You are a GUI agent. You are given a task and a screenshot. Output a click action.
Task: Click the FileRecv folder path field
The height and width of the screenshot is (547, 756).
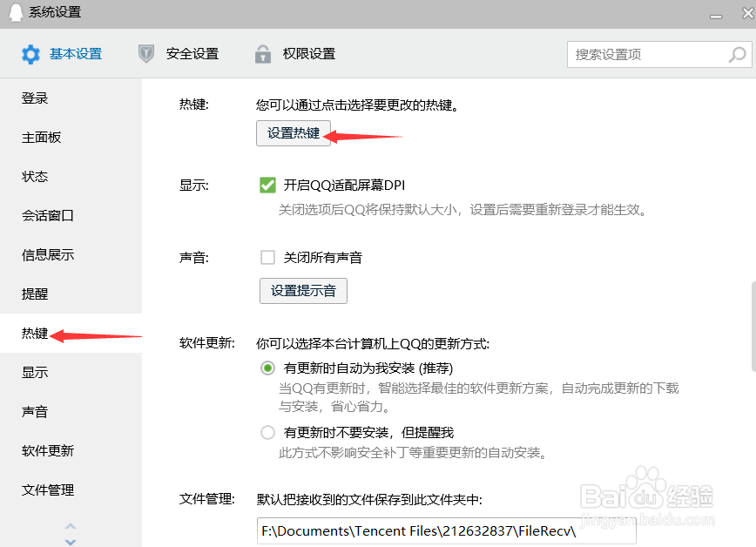[447, 530]
